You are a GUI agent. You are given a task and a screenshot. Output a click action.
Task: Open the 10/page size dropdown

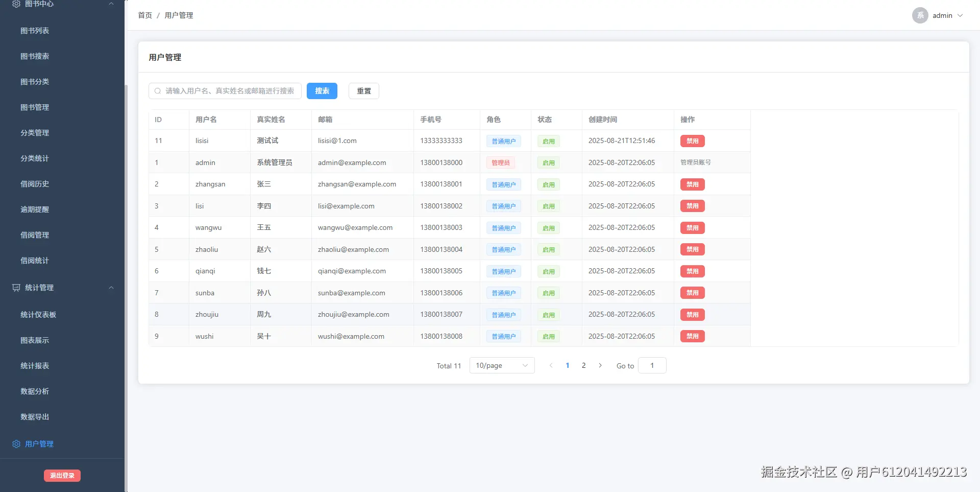(x=502, y=365)
